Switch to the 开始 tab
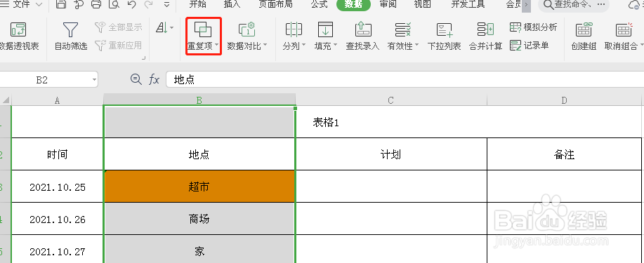 [197, 4]
